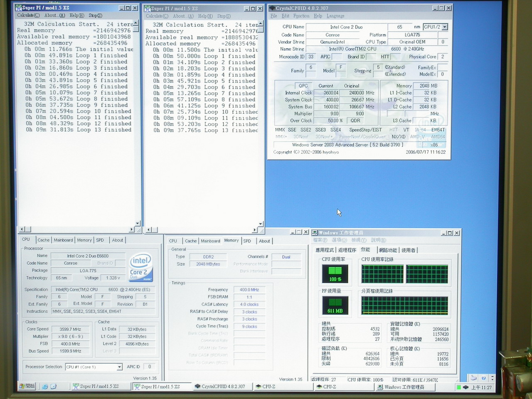Open About tab in the CPU-Z memory timings window
This screenshot has height=399, width=532.
pyautogui.click(x=264, y=241)
